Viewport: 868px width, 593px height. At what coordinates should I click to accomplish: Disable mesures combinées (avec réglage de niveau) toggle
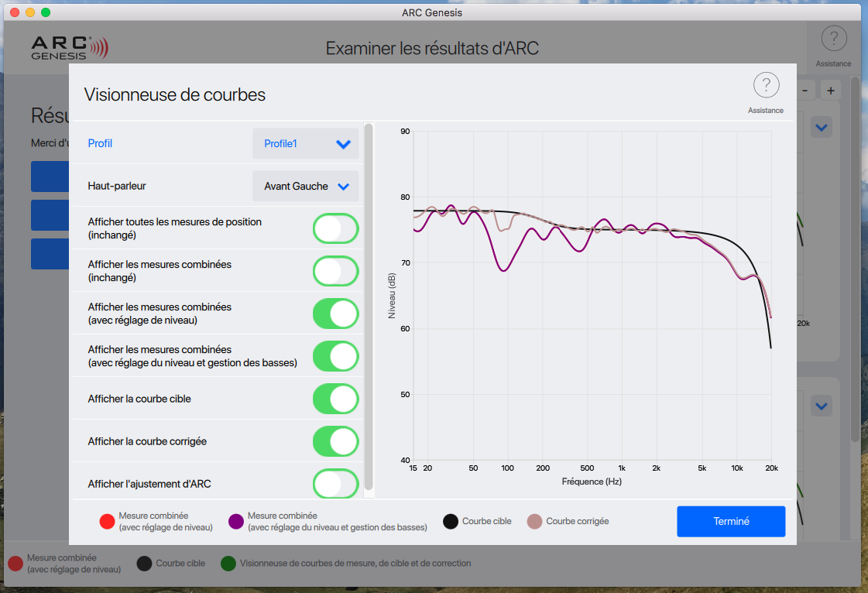click(336, 314)
